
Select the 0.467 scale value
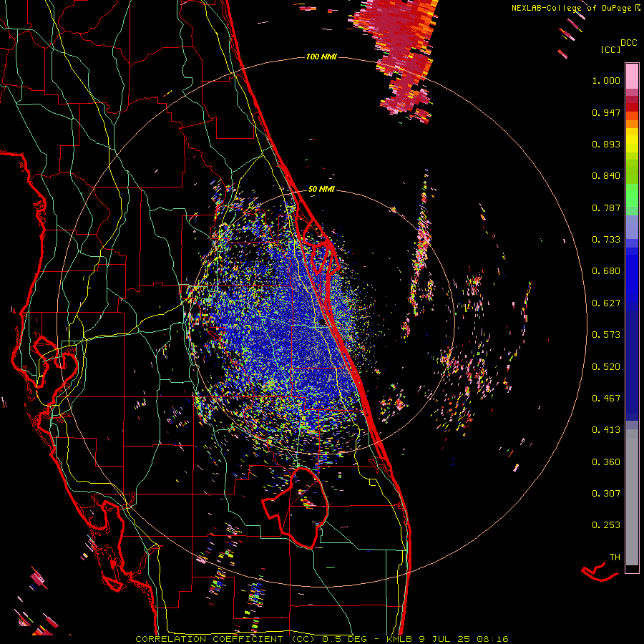tap(606, 399)
